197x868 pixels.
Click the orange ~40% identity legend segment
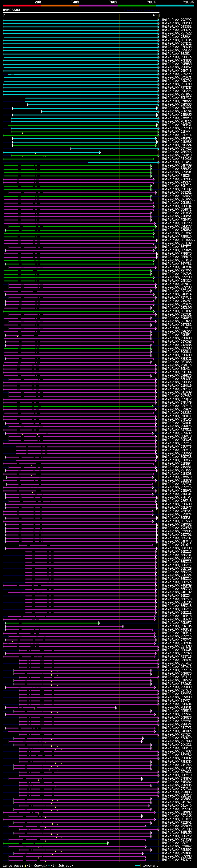tap(60, 6)
